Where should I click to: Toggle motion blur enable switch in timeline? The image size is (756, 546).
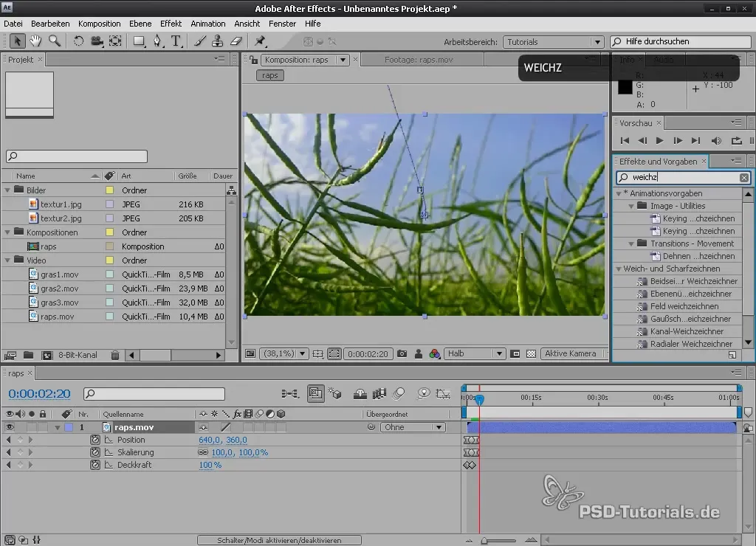398,394
